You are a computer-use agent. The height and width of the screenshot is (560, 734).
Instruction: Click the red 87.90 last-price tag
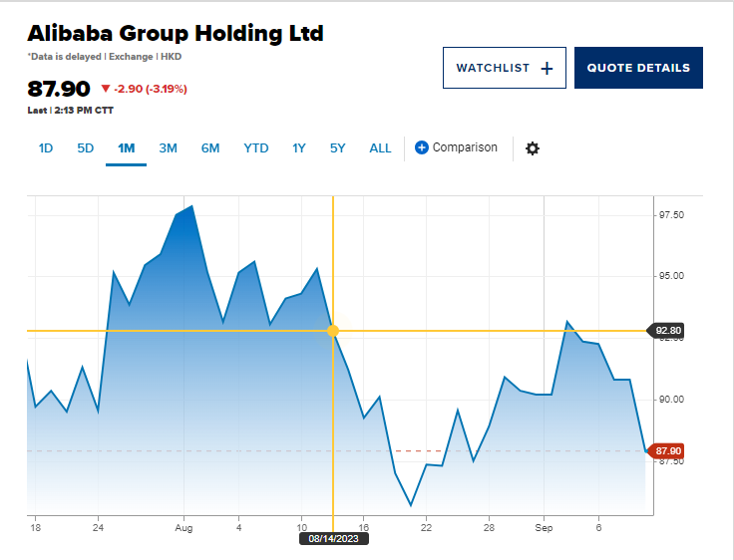point(666,450)
